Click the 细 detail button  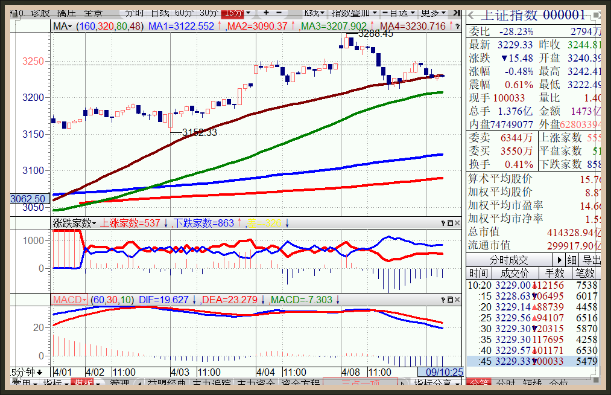point(571,259)
